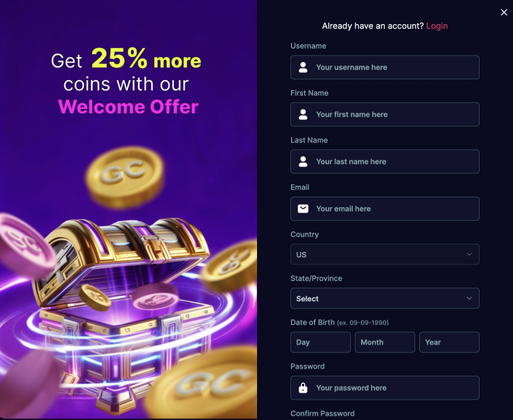Viewport: 513px width, 420px height.
Task: Click the person icon in Last Name field
Action: [x=303, y=162]
